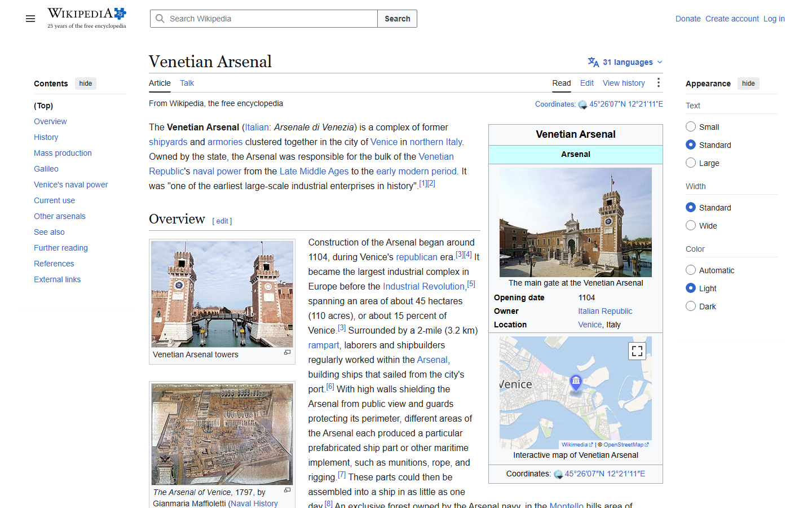The image size is (812, 508).
Task: Follow the Italian Republic owner link
Action: click(x=605, y=311)
